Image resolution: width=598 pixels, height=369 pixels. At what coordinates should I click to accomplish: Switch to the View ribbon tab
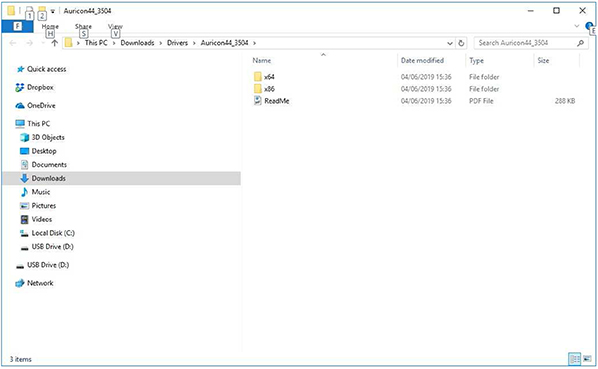click(115, 26)
